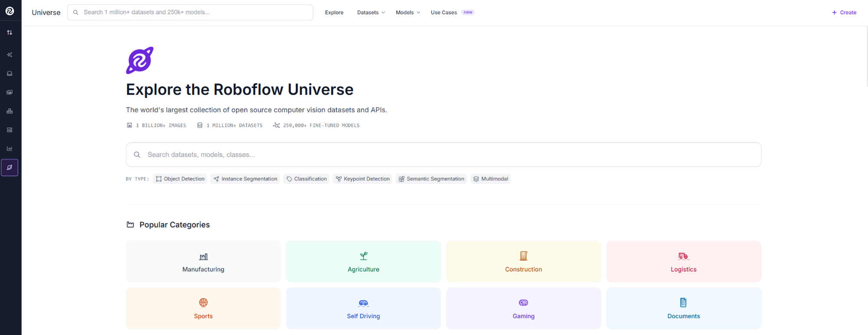Click the Documents page icon

click(684, 302)
